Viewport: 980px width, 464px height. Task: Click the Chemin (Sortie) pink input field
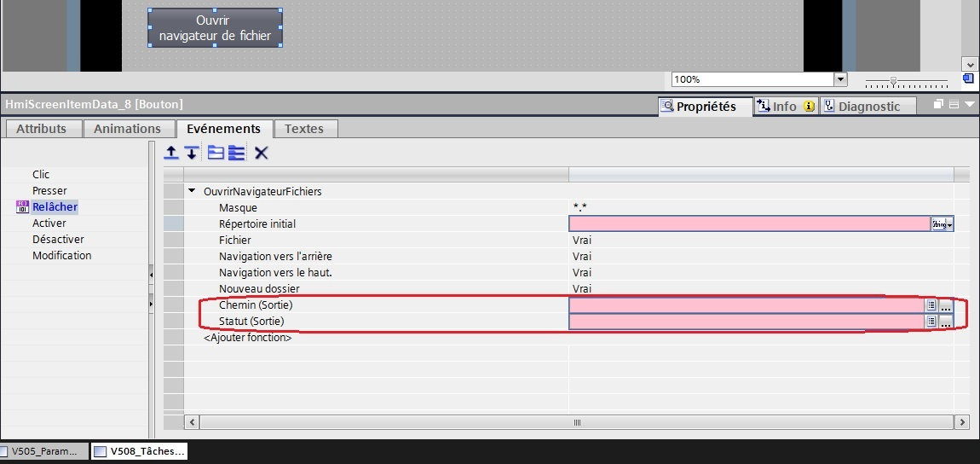pos(747,305)
